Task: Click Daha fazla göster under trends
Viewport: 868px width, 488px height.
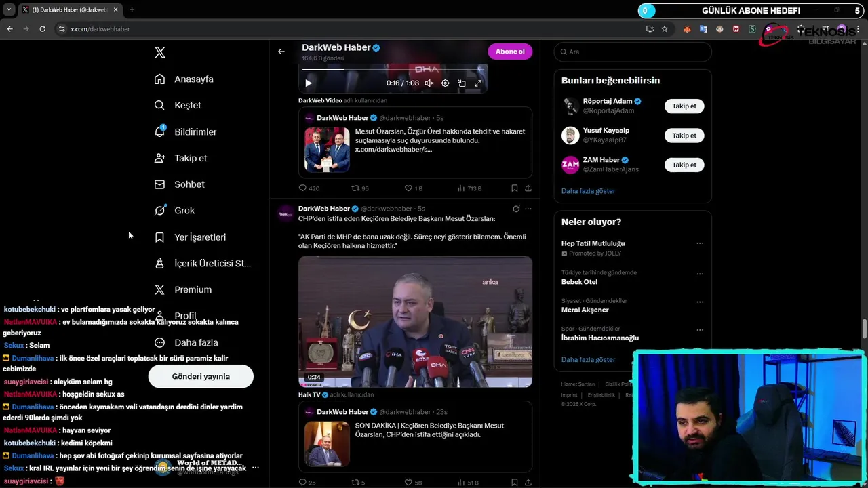Action: point(589,359)
